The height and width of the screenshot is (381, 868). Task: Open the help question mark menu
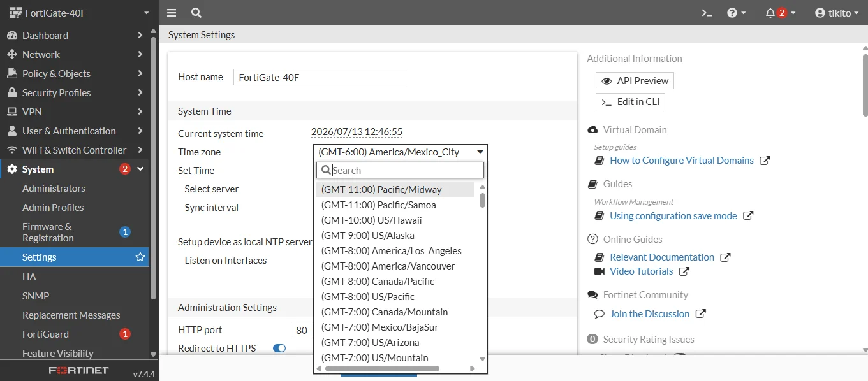pyautogui.click(x=737, y=13)
